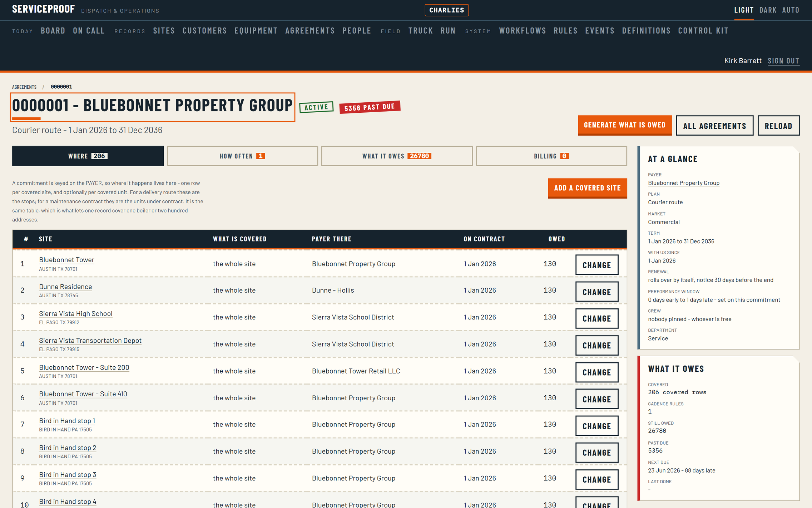Open Bird in Hand stop 4 site
Viewport: 812px width, 508px height.
pos(68,502)
